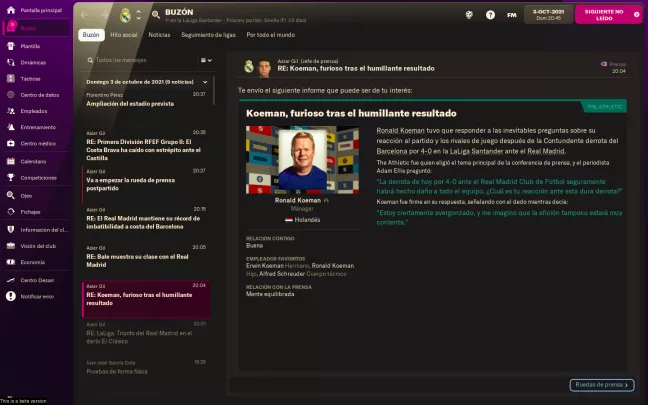Switch to Noticias tab
The height and width of the screenshot is (405, 648).
click(x=159, y=35)
